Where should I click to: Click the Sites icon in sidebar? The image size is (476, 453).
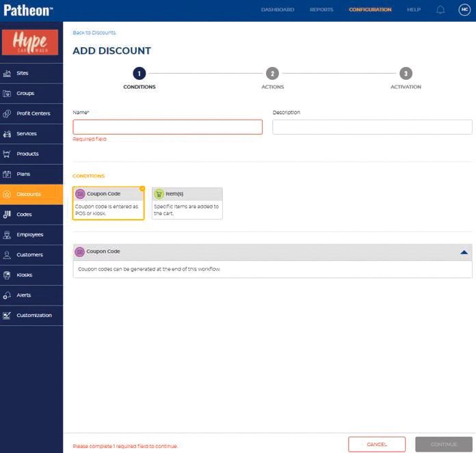8,73
